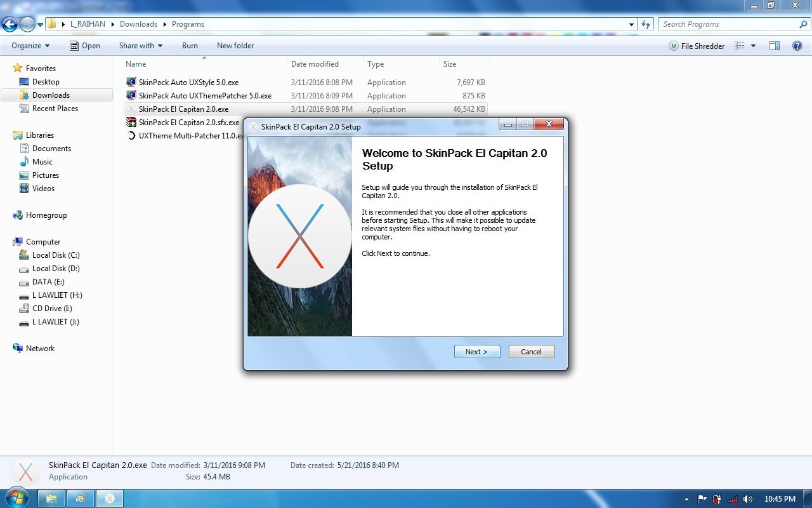Select SkinPack Auto UXStyle 5.0.exe
Screen dimensions: 812x508
point(188,83)
